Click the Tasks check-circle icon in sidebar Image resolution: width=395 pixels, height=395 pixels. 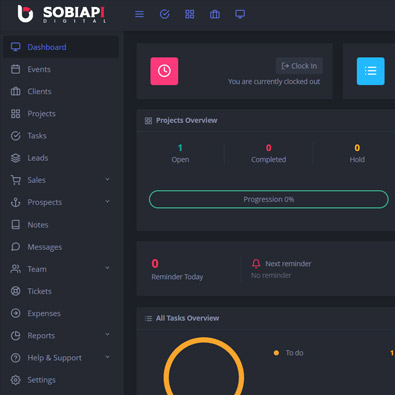pyautogui.click(x=16, y=136)
